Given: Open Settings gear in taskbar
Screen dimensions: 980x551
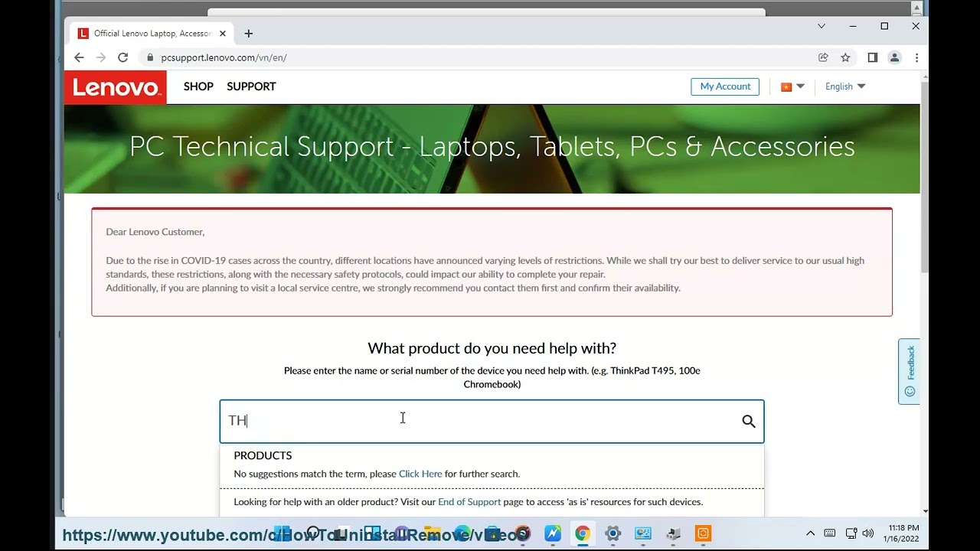Looking at the screenshot, I should point(612,533).
